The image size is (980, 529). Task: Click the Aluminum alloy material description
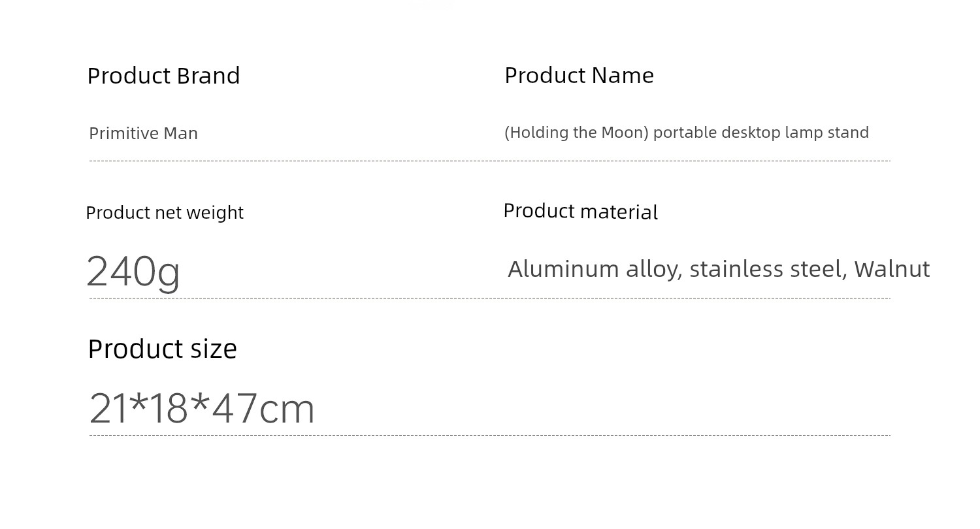tap(719, 269)
